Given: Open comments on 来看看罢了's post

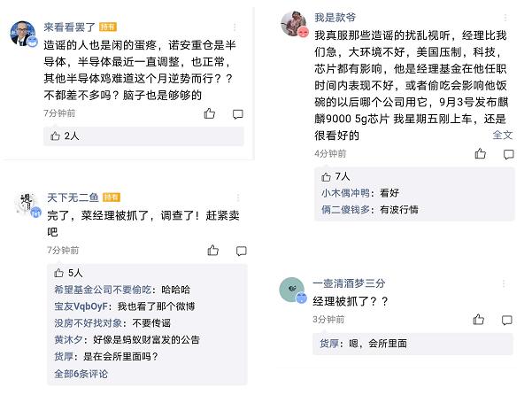Looking at the screenshot, I should (237, 113).
